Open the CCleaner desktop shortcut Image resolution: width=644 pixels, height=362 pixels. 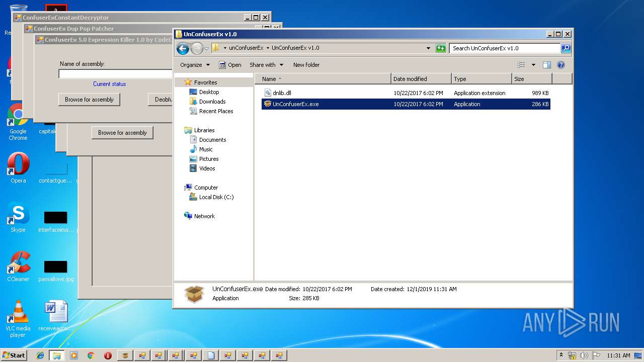[x=18, y=267]
